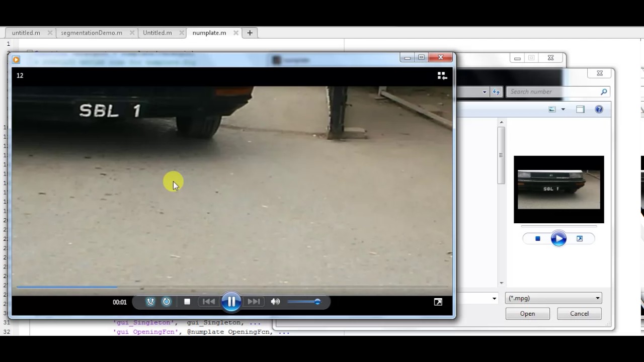644x362 pixels.
Task: Open the segmentationDemo.m tab
Action: click(92, 33)
